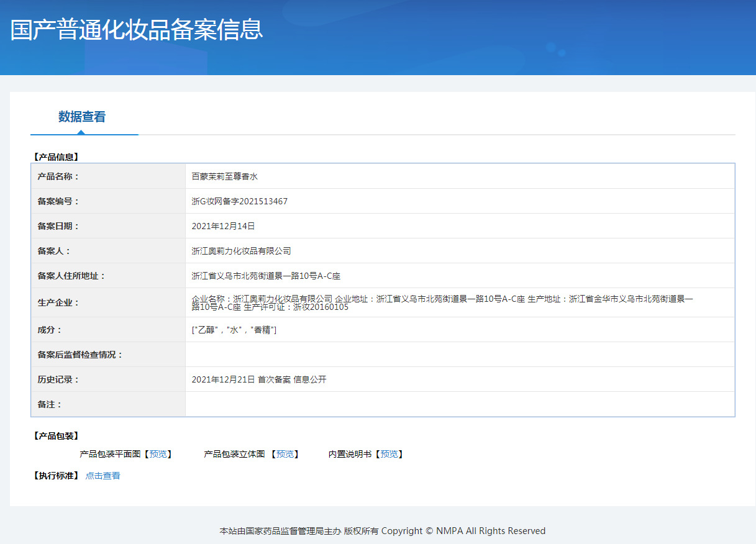Click the empty 备案后监督检查情况 value cell
756x544 pixels.
(460, 355)
